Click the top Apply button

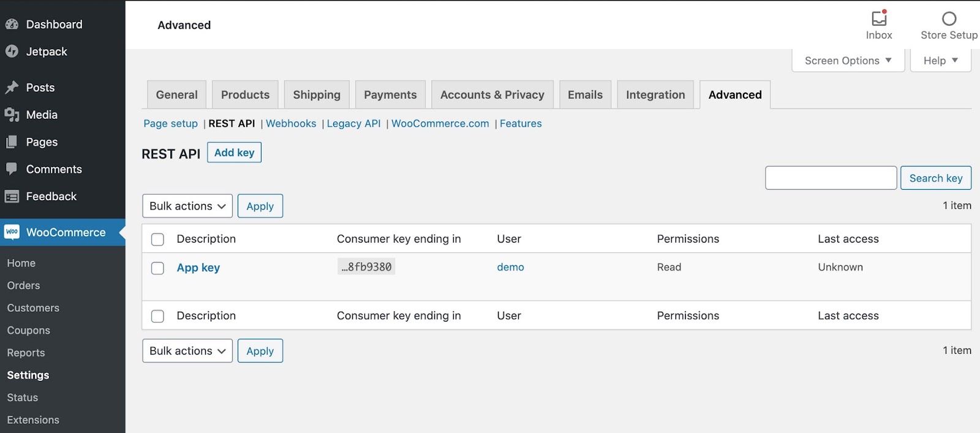(260, 206)
